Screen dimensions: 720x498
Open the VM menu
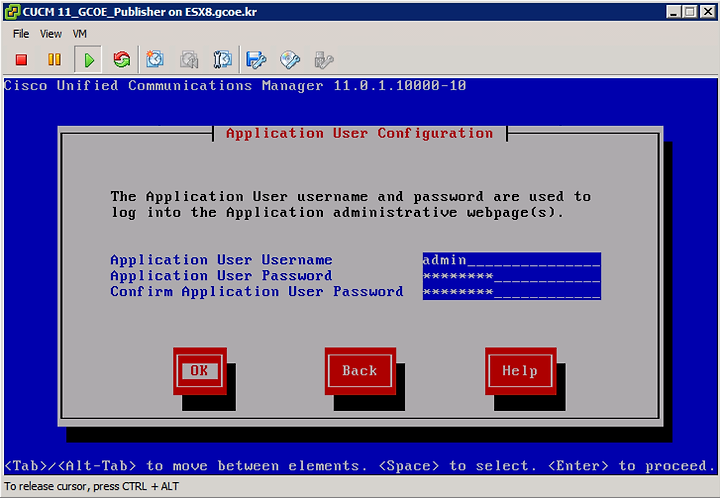tap(79, 34)
